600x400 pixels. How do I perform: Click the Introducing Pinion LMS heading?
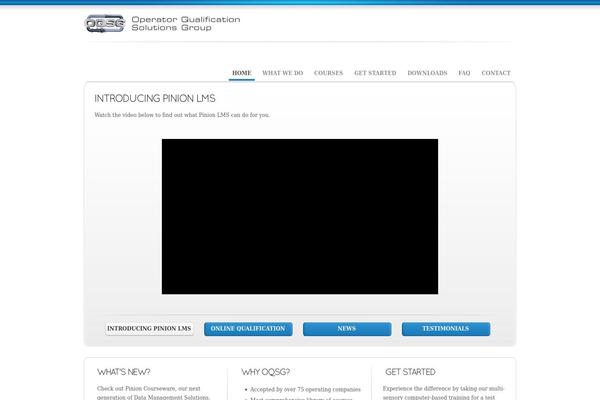(x=155, y=99)
